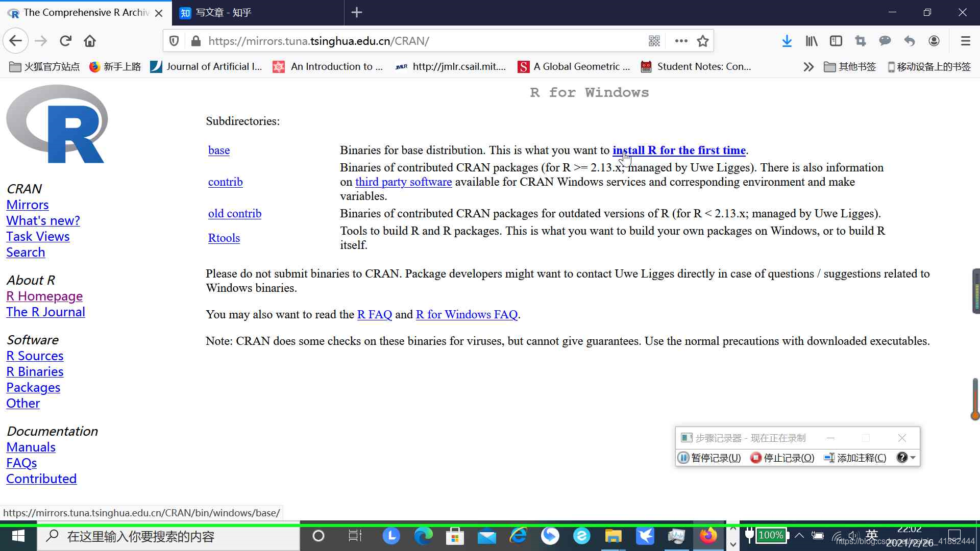Open the Firefox hamburger menu
Screen dimensions: 980x551
[965, 41]
